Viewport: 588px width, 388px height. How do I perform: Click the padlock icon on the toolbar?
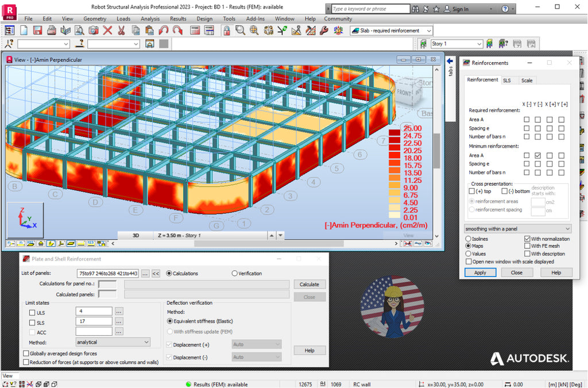[x=226, y=30]
